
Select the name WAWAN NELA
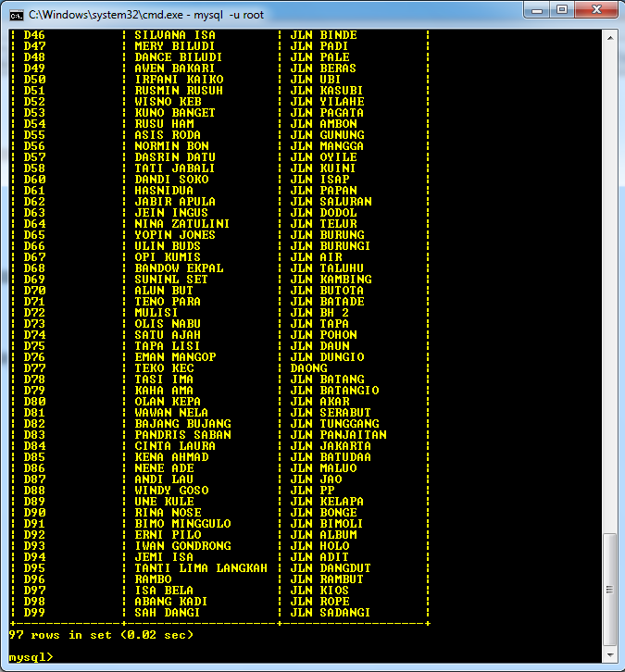(171, 414)
